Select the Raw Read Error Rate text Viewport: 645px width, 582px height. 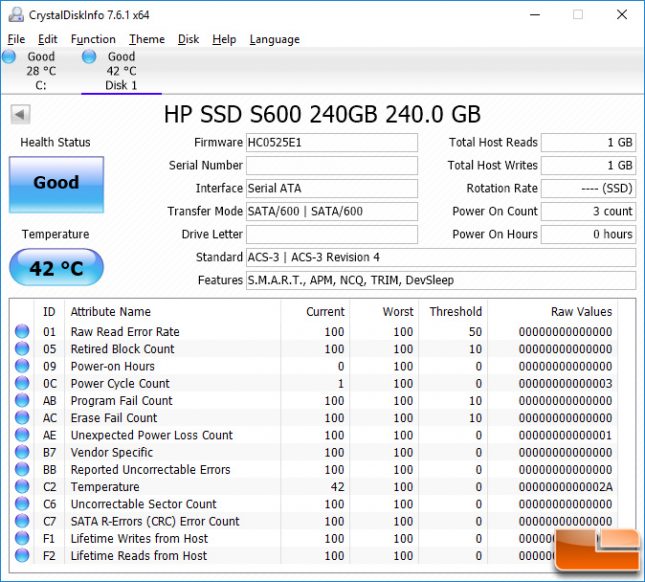(125, 332)
